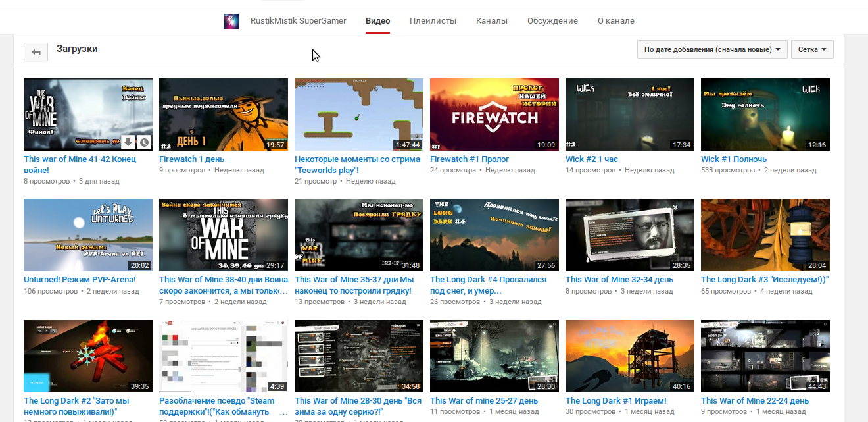Play the Wick #2 '1 час' thumbnail
Screen dimensions: 868x422
[630, 115]
